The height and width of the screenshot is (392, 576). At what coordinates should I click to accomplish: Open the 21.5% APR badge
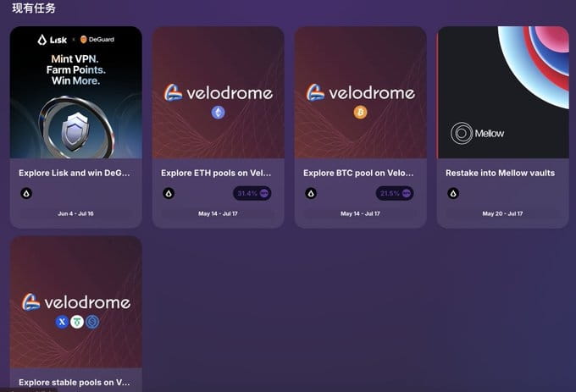pos(395,193)
